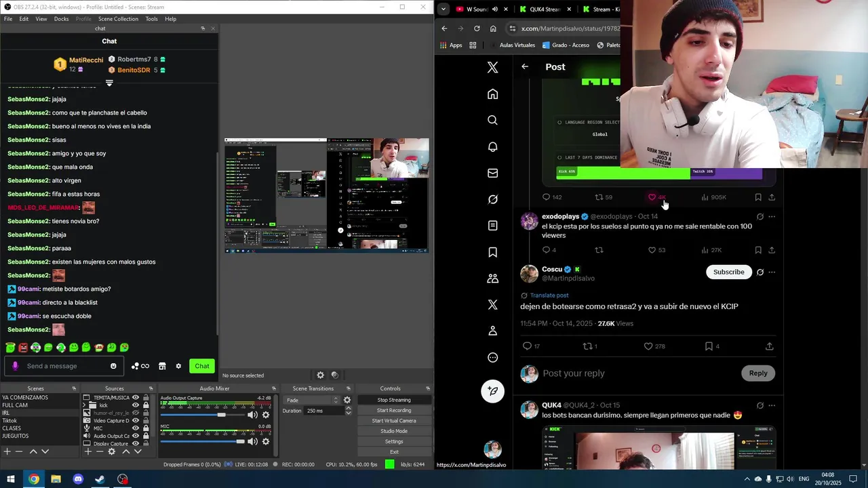Collapse the chat leaderboard chevron
This screenshot has height=488, width=868.
point(109,83)
